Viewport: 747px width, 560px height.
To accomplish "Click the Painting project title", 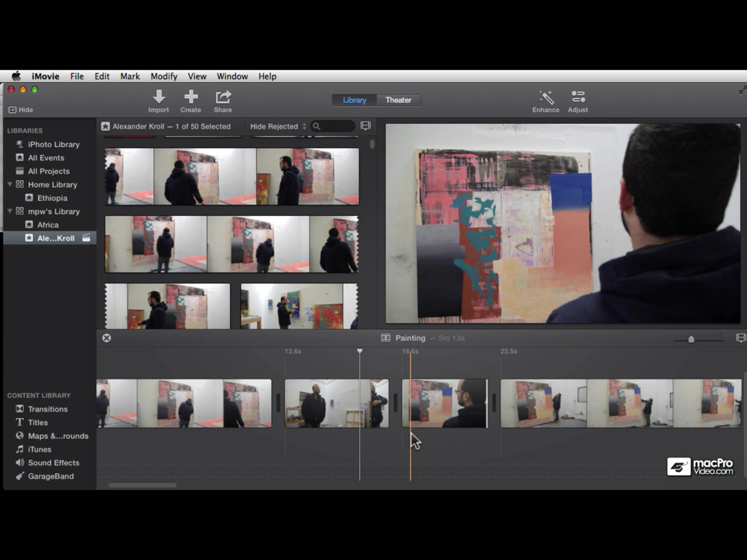I will [410, 337].
